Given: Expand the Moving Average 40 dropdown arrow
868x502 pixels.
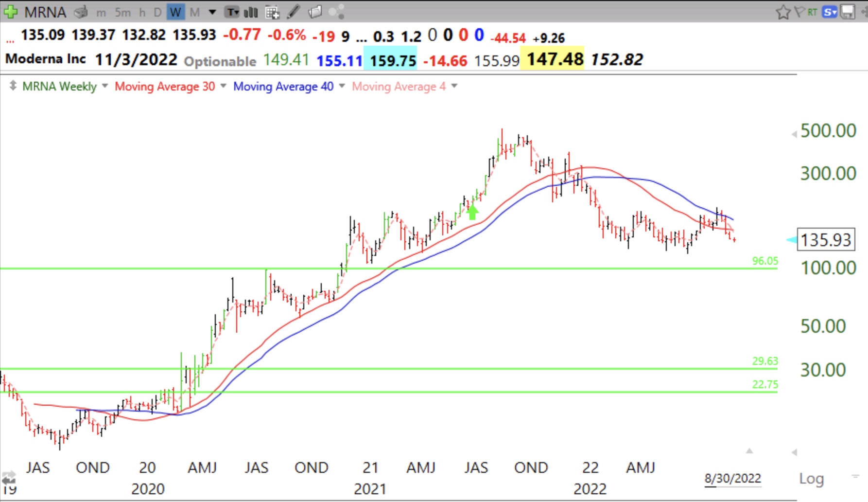Looking at the screenshot, I should pos(342,86).
